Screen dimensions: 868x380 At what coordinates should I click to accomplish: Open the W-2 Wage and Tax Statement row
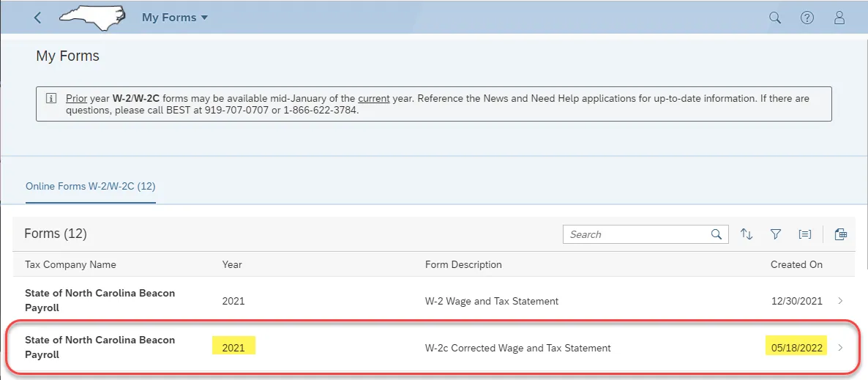[x=435, y=300]
